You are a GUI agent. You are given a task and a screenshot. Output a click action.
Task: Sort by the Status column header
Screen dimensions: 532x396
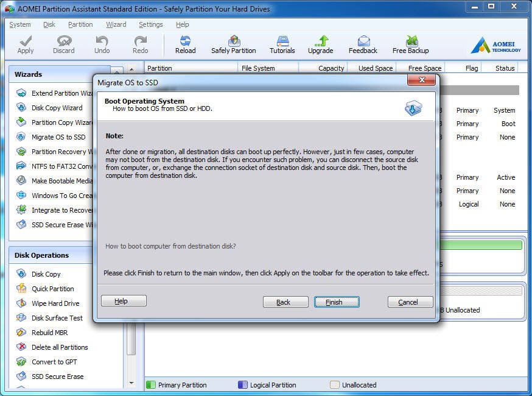coord(500,68)
